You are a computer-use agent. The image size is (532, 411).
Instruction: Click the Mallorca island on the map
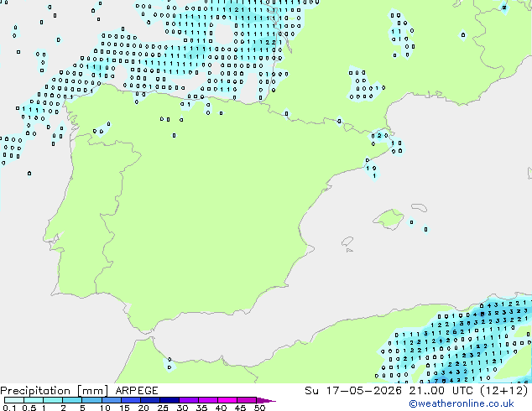(389, 219)
